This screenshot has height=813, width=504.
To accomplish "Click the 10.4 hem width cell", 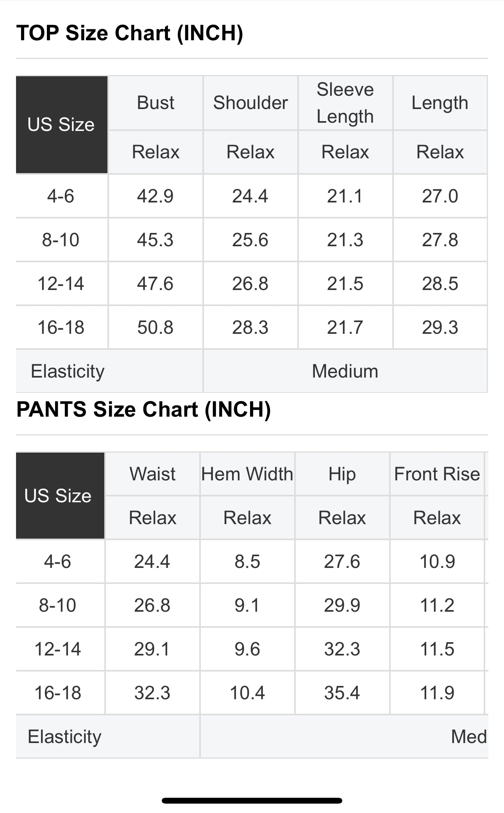I will pyautogui.click(x=247, y=693).
